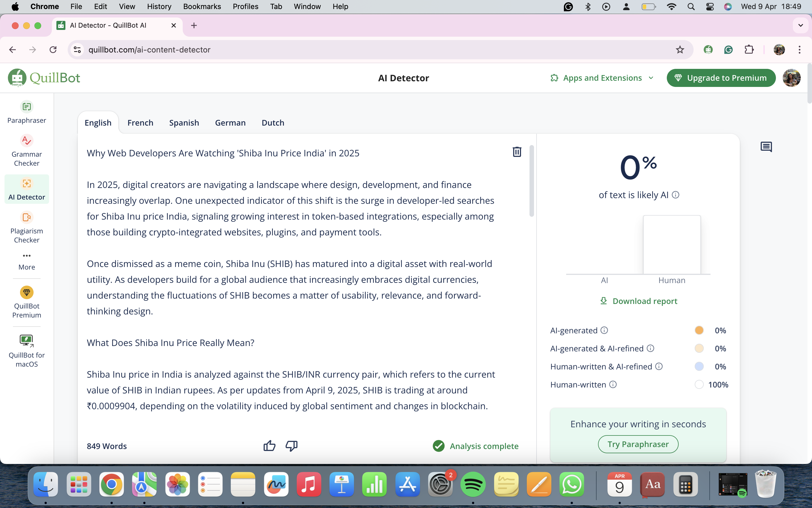
Task: Open QuillBot for macOS link
Action: pos(27,351)
